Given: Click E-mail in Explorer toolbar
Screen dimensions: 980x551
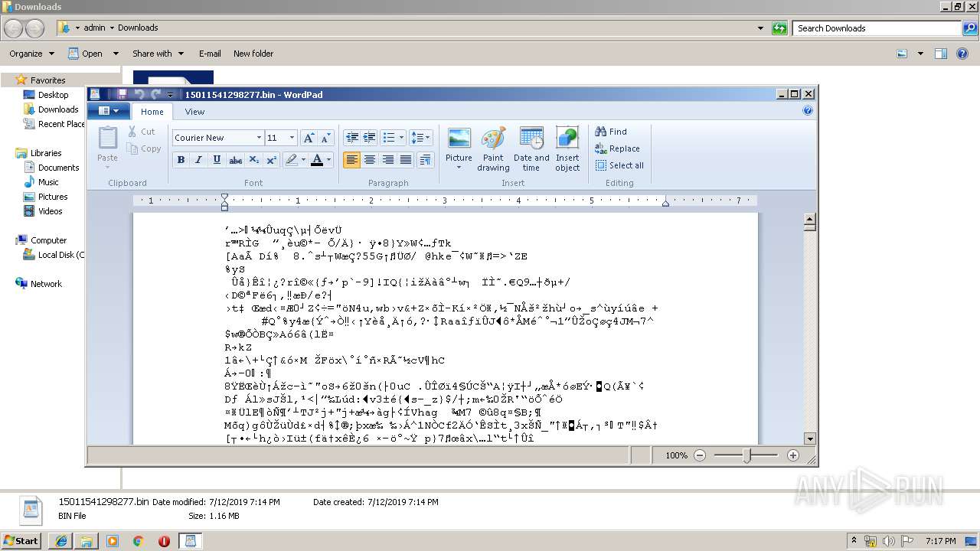Looking at the screenshot, I should coord(210,54).
